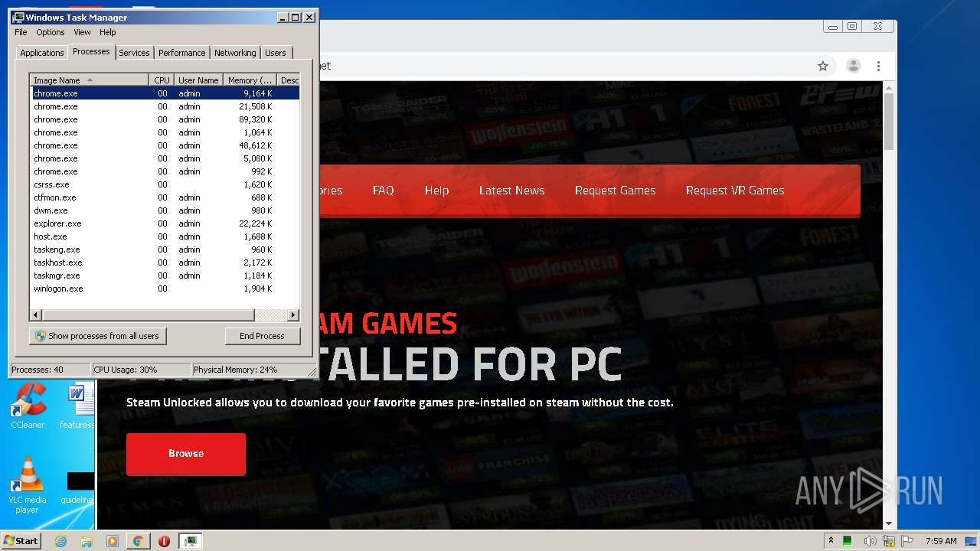The width and height of the screenshot is (980, 551).
Task: Switch to the Services tab
Action: click(x=134, y=53)
